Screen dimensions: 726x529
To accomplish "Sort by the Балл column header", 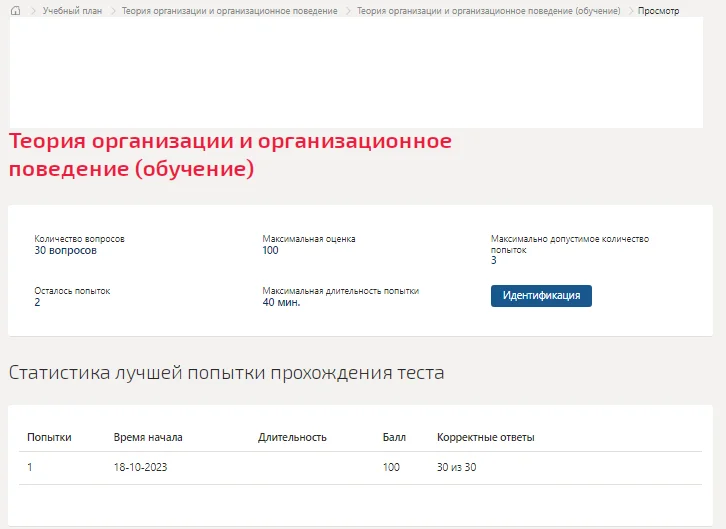I will coord(394,437).
